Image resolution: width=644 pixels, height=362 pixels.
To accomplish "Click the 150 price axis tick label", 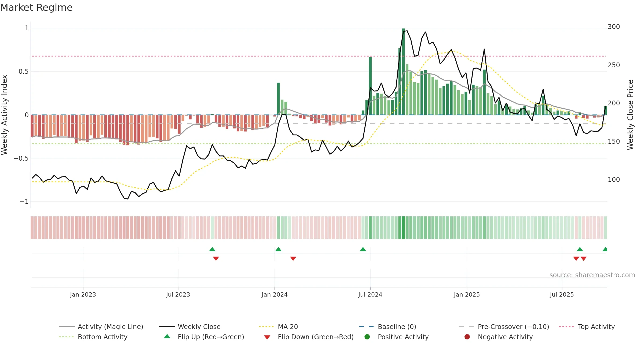I will coord(614,142).
